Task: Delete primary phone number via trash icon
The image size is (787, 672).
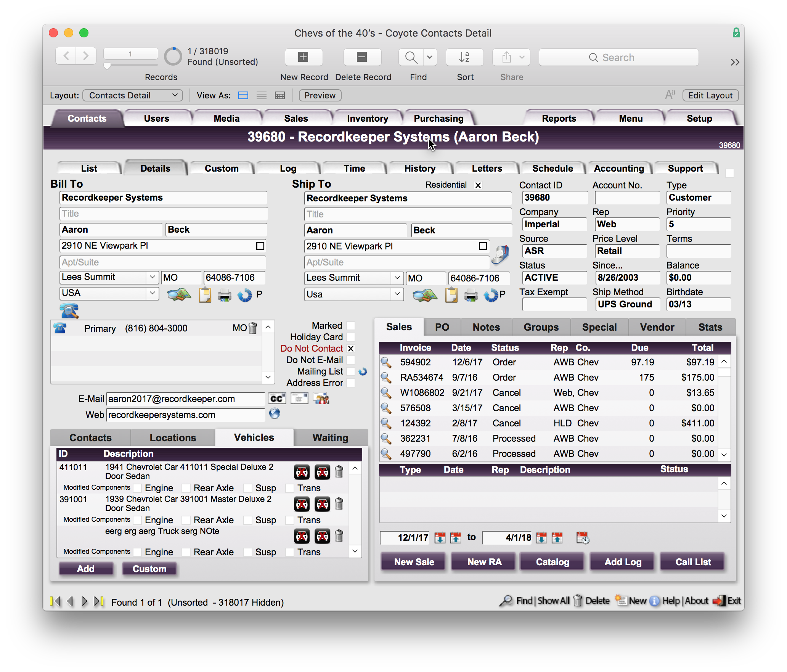Action: click(x=253, y=328)
